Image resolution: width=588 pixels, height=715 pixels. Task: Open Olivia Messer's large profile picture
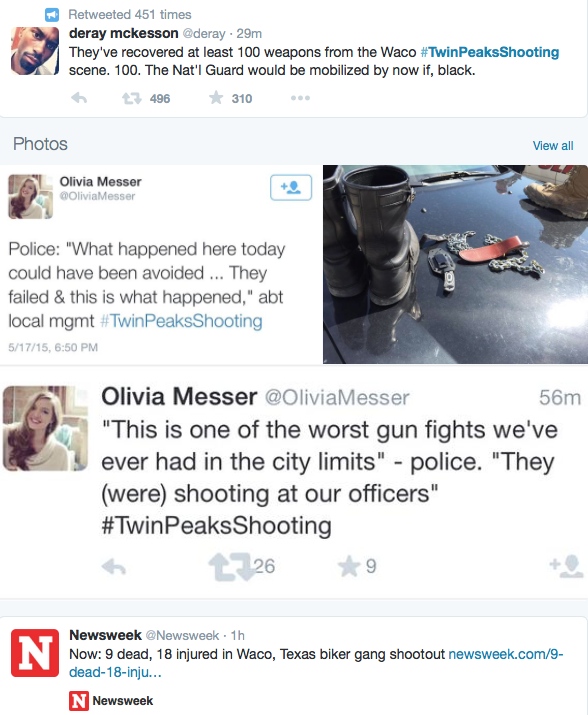click(x=45, y=428)
